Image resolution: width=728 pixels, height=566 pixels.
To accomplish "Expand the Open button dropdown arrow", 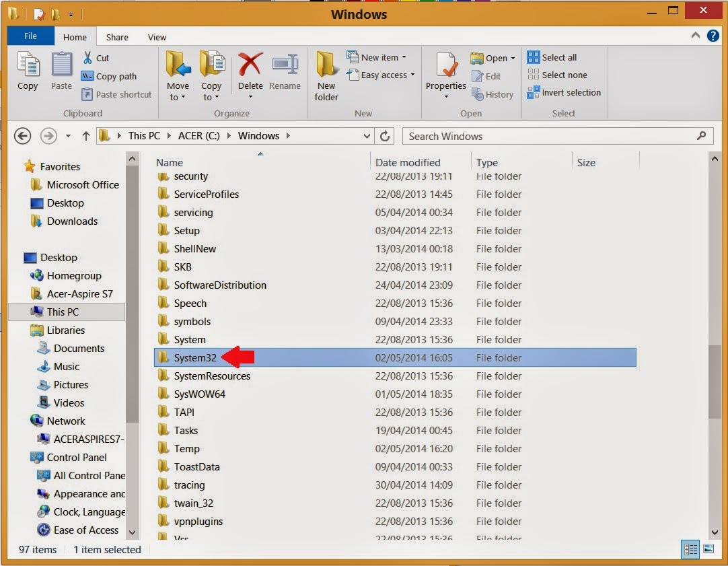I will 513,58.
